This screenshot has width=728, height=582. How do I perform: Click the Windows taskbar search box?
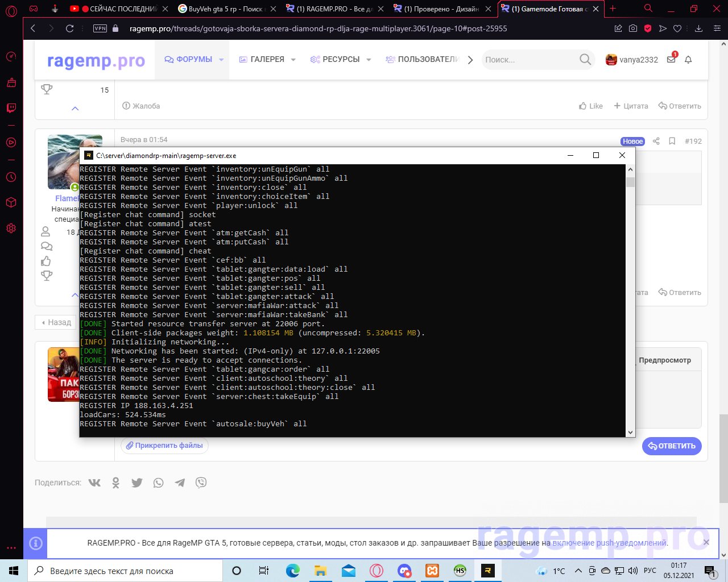[125, 571]
